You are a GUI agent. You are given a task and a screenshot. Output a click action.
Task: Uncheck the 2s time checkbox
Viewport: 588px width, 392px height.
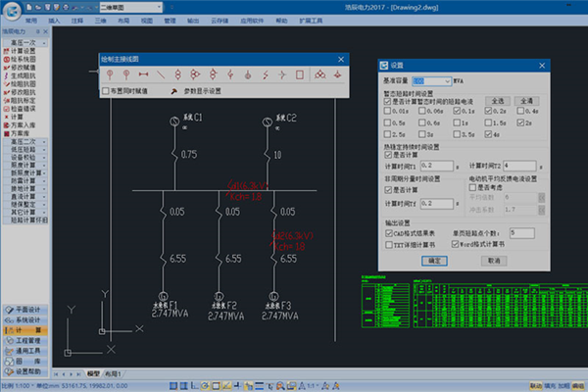click(520, 122)
